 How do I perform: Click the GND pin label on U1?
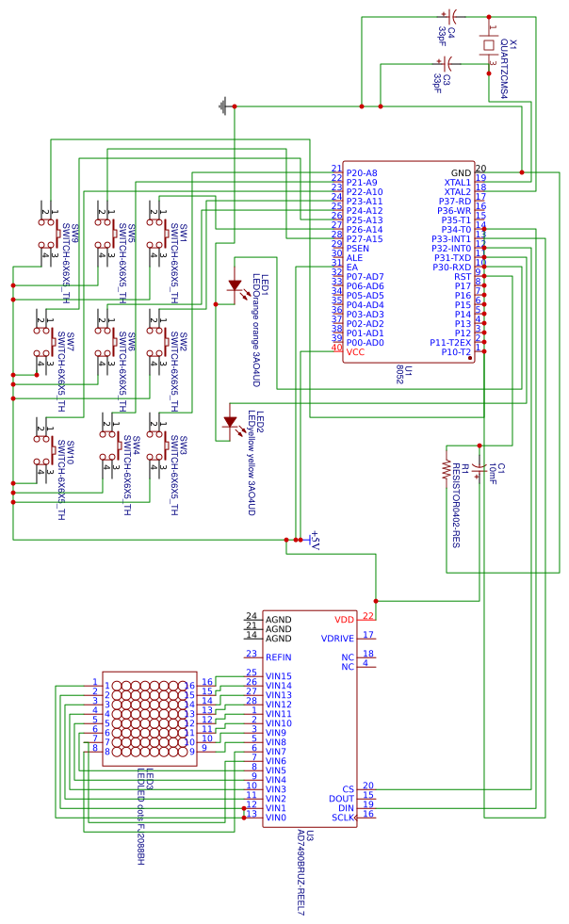click(x=461, y=173)
